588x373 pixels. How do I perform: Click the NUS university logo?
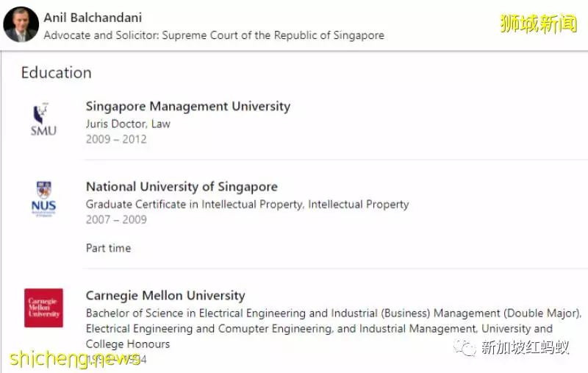(x=43, y=199)
